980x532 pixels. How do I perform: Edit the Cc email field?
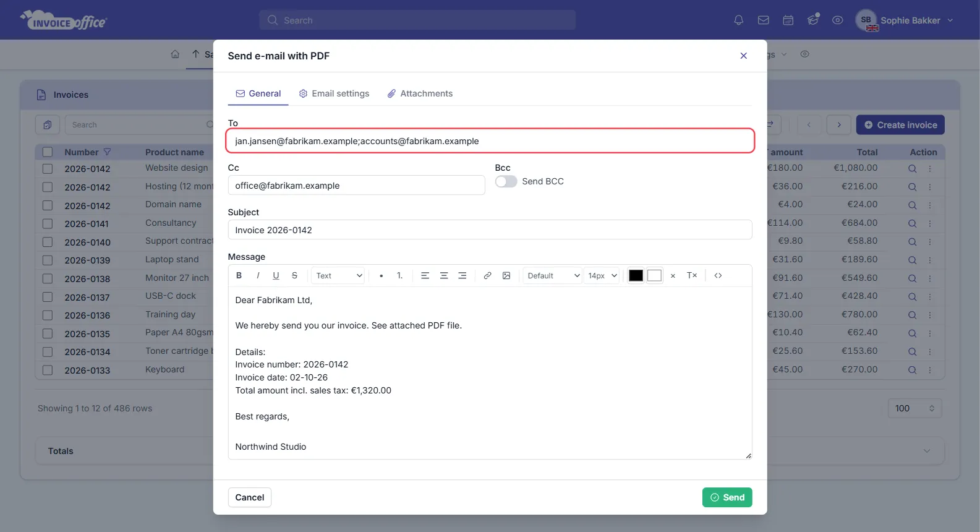click(x=356, y=186)
